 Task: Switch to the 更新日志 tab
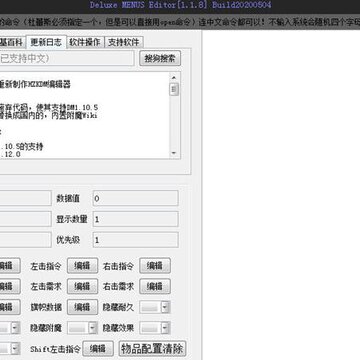(46, 42)
